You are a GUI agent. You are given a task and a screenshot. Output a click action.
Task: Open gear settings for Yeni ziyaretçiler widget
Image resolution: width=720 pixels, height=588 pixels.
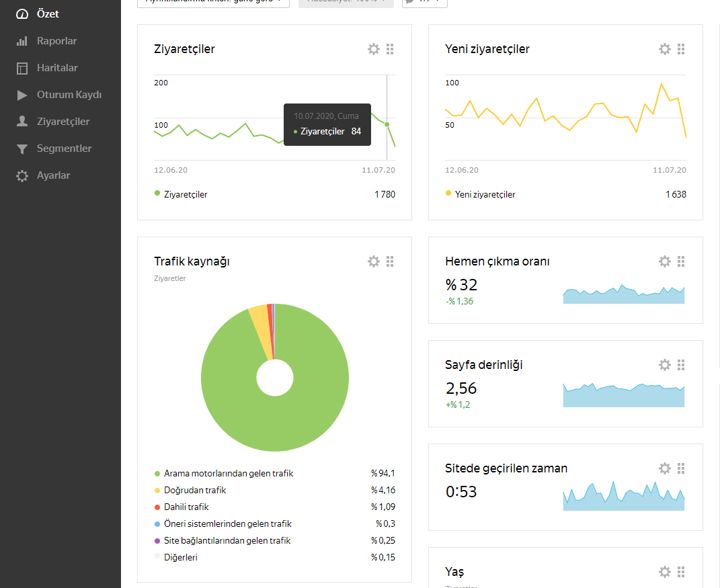tap(665, 49)
